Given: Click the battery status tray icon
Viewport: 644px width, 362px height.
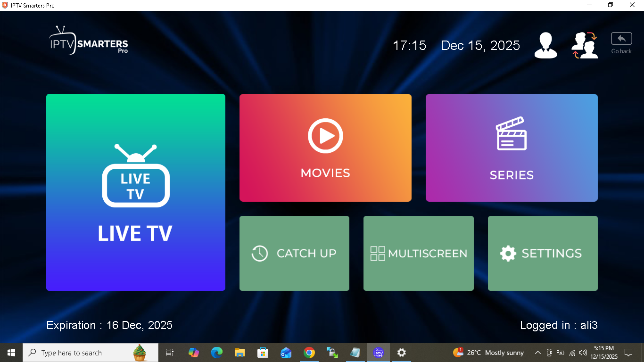Looking at the screenshot, I should click(x=560, y=353).
